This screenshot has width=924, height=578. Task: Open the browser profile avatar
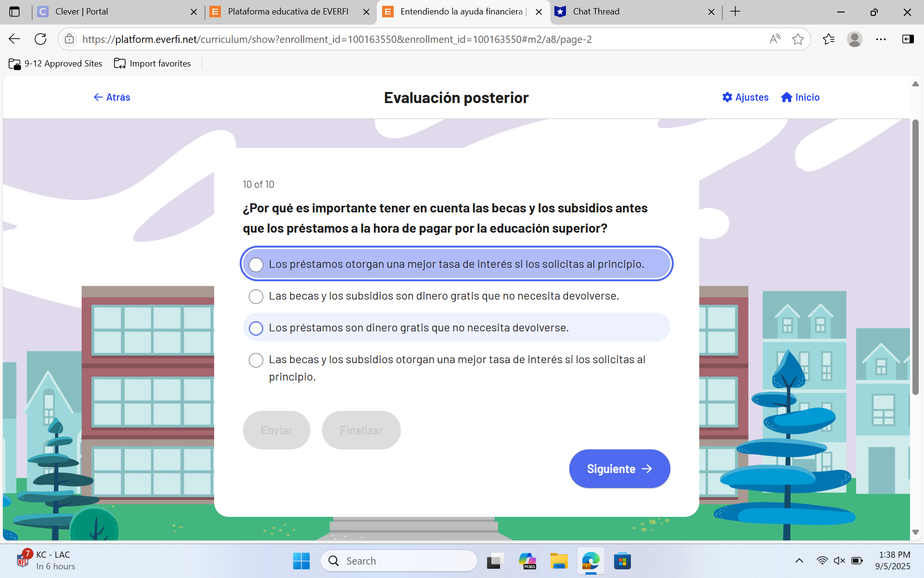(x=855, y=39)
